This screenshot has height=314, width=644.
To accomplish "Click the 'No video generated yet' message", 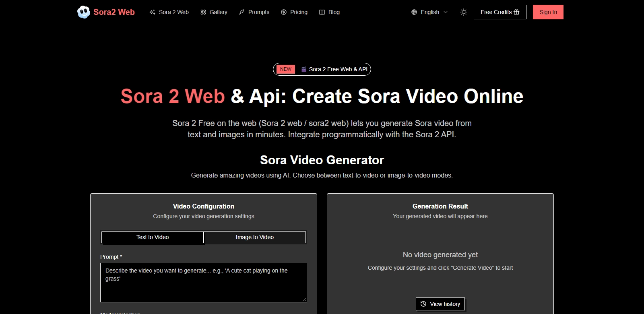I will tap(440, 255).
